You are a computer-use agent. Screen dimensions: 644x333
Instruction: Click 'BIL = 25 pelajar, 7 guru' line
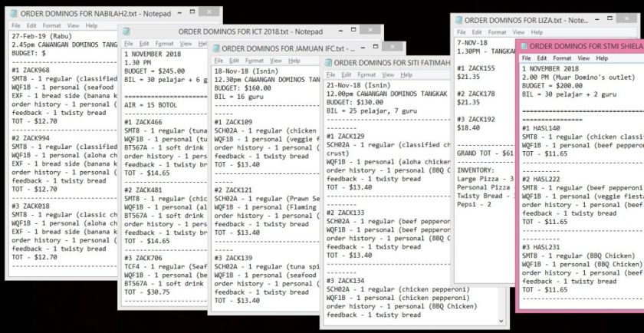[x=372, y=110]
